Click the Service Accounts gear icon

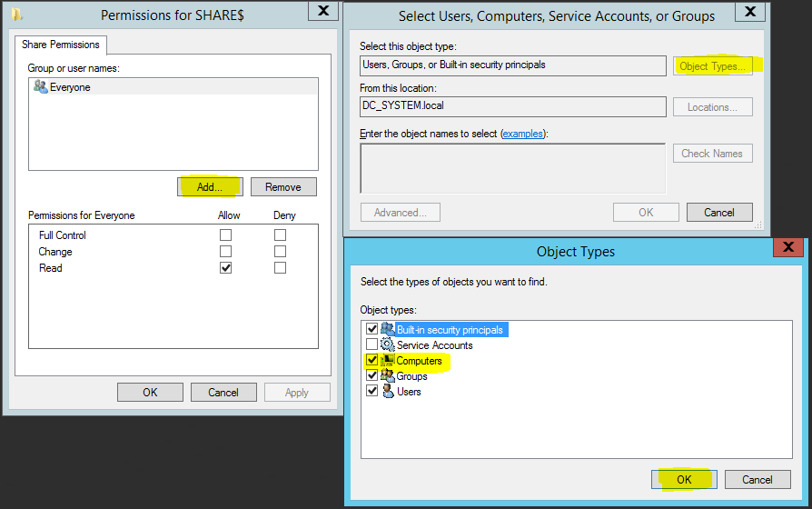click(x=387, y=345)
